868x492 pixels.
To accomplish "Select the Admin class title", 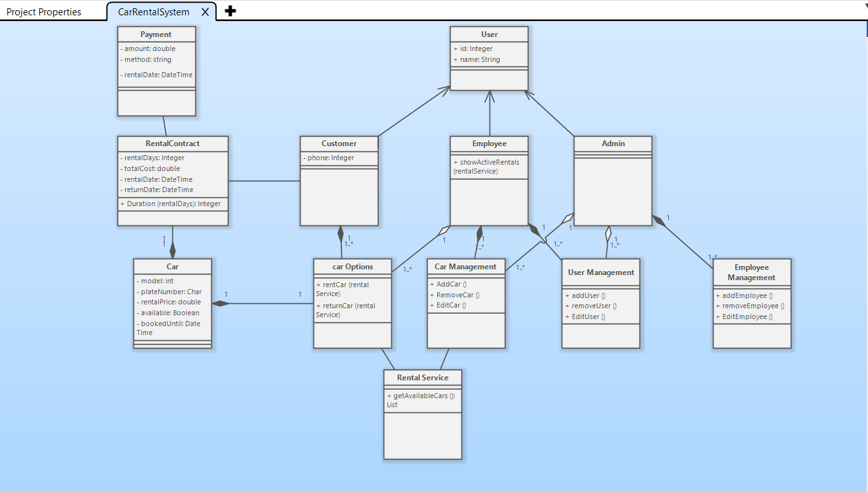I will pos(613,144).
